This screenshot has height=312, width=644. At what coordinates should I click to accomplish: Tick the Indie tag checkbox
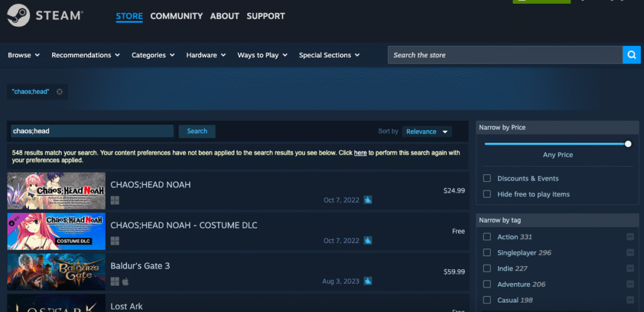(487, 269)
